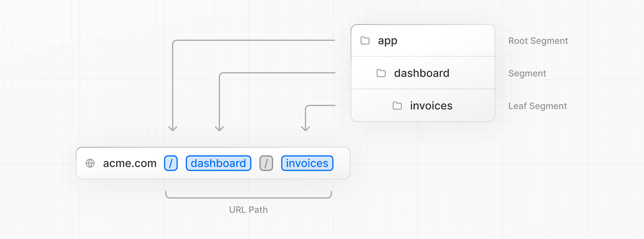Toggle the highlighted leading slash segment

coord(171,163)
